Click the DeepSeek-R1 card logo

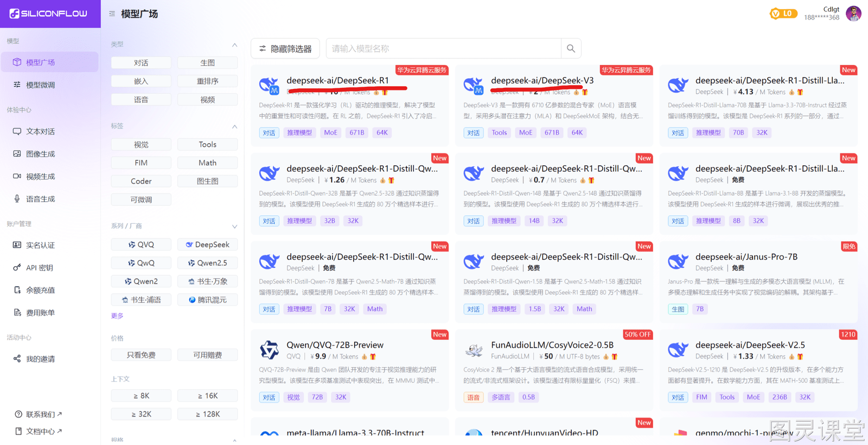click(269, 85)
